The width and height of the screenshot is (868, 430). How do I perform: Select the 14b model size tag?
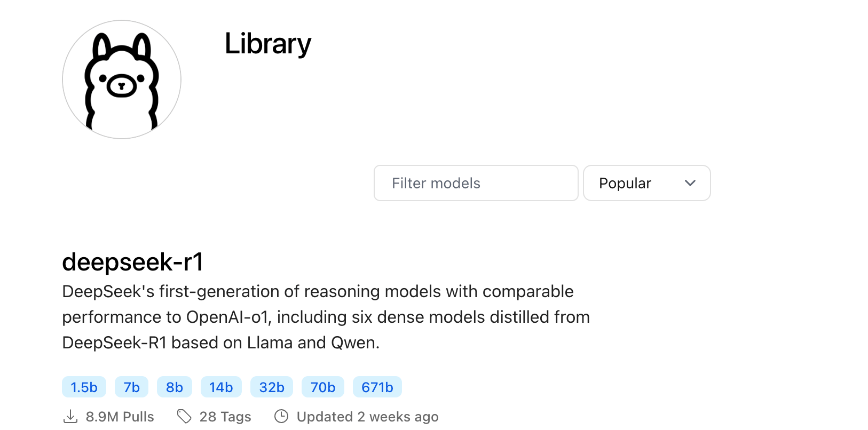(221, 387)
